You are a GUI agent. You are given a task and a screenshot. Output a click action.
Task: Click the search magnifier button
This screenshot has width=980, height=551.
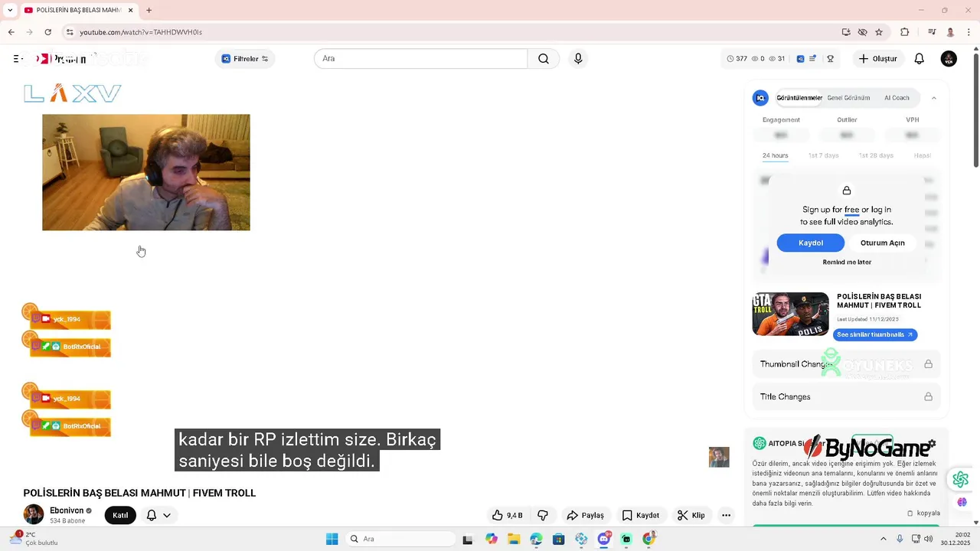(544, 59)
